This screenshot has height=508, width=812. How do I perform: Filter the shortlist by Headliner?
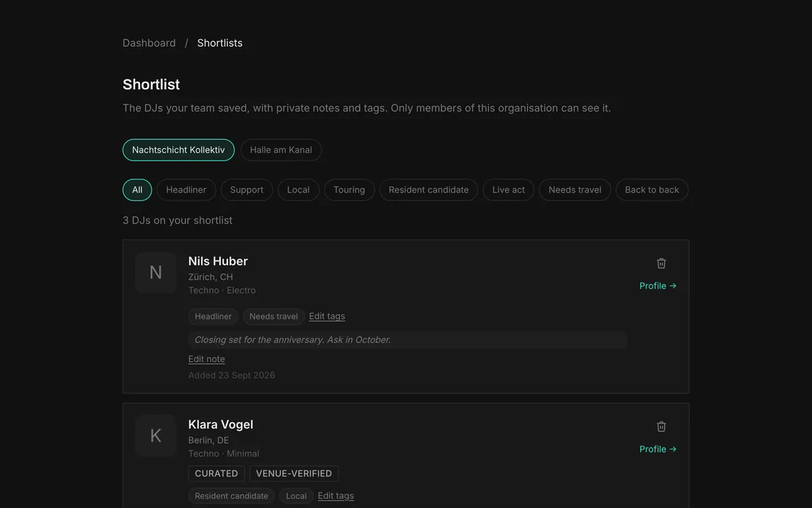click(x=186, y=190)
